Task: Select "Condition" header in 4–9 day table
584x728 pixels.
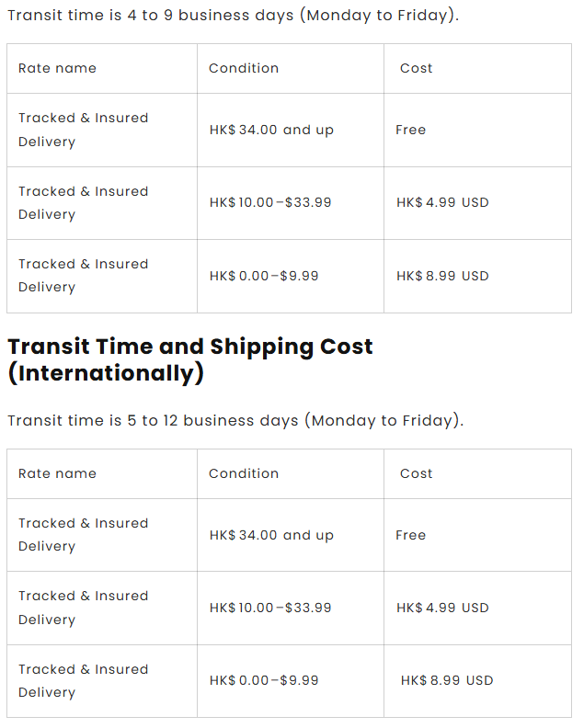Action: click(x=244, y=68)
